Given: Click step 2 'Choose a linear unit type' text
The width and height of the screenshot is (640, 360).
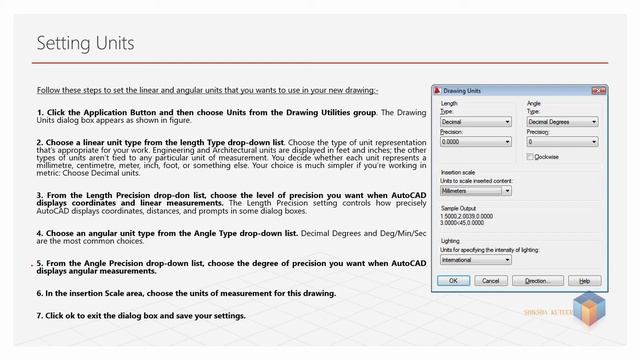Looking at the screenshot, I should coord(231,158).
